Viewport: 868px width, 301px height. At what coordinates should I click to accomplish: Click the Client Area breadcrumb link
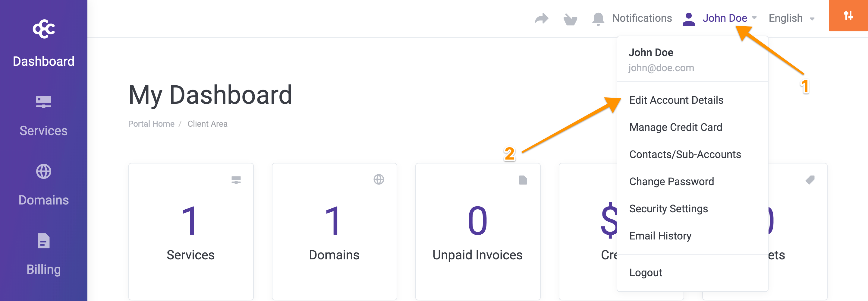207,124
